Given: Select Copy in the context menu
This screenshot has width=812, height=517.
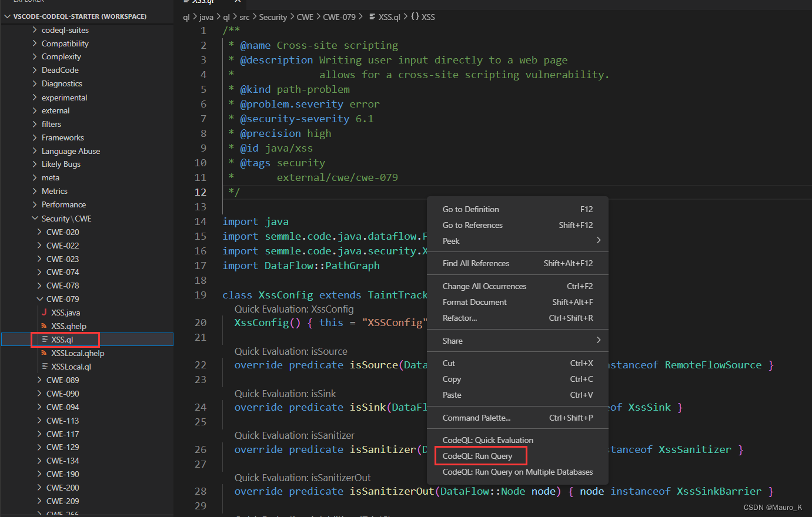Looking at the screenshot, I should [x=517, y=379].
